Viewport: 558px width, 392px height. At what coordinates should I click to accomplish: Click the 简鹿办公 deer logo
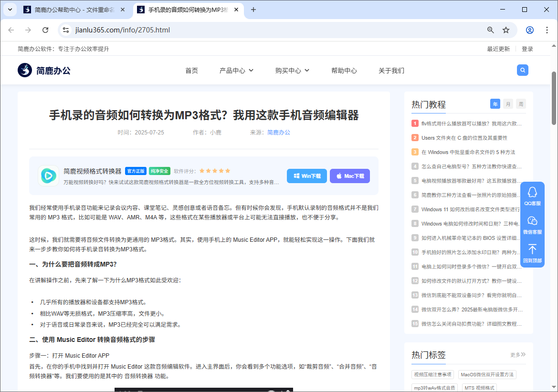24,70
